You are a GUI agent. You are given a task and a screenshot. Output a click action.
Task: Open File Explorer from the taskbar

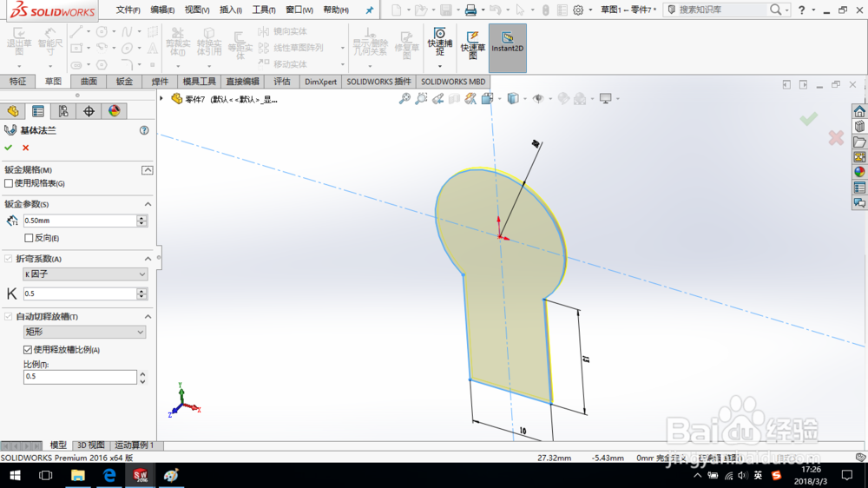coord(78,475)
